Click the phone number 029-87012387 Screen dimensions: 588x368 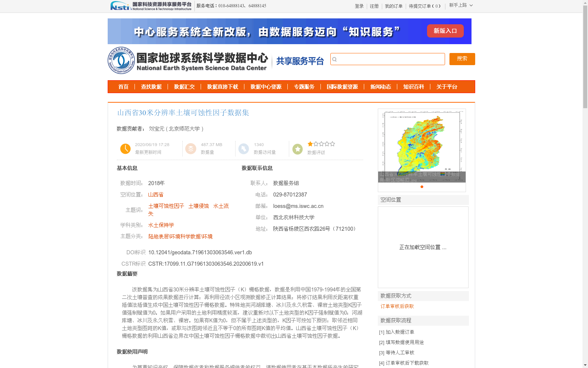click(x=290, y=195)
